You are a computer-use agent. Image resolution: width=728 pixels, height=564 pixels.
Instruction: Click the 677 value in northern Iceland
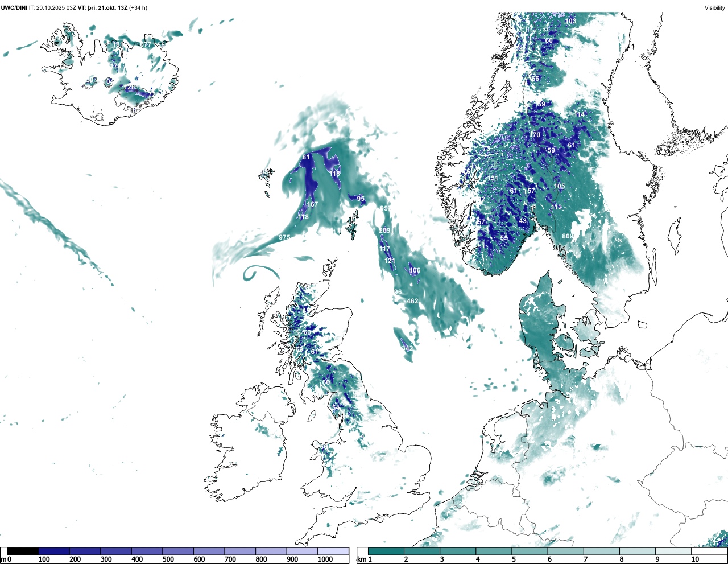(146, 44)
